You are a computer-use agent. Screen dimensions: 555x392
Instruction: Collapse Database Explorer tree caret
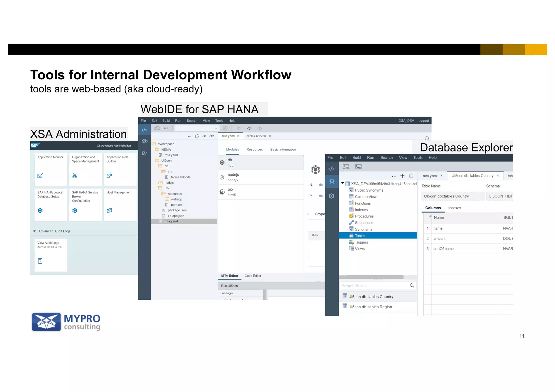[x=394, y=176]
